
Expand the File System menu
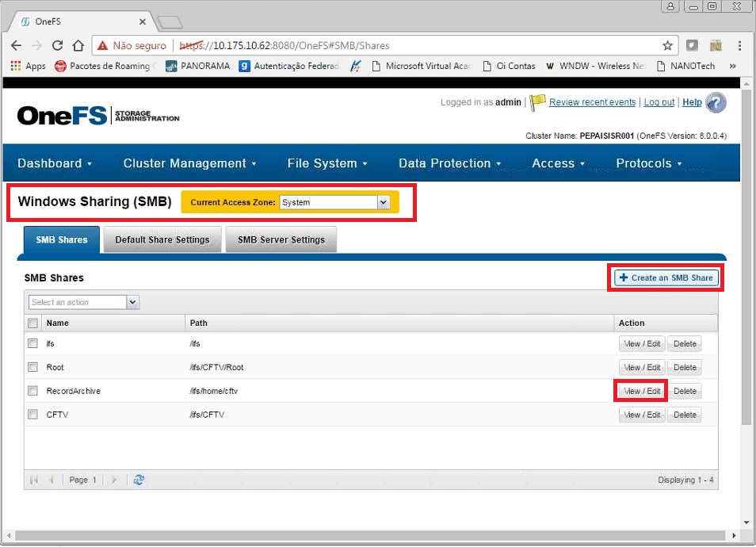pyautogui.click(x=327, y=163)
